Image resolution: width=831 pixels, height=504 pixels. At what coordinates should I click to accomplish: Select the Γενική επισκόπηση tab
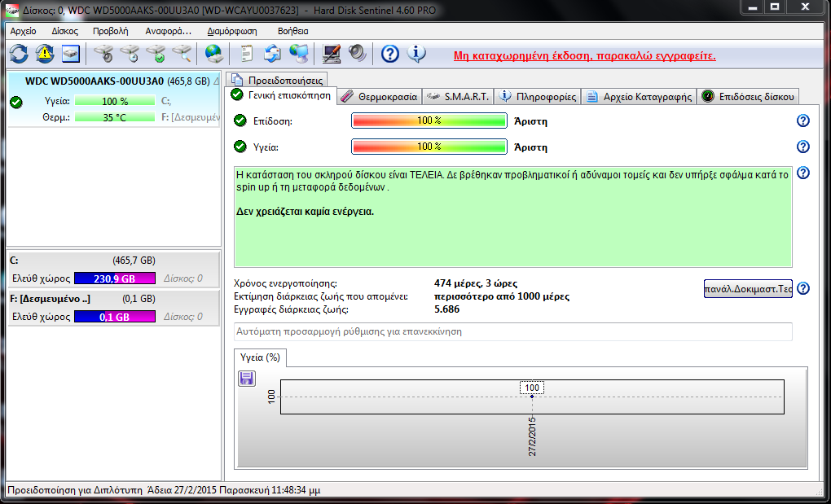tap(281, 96)
